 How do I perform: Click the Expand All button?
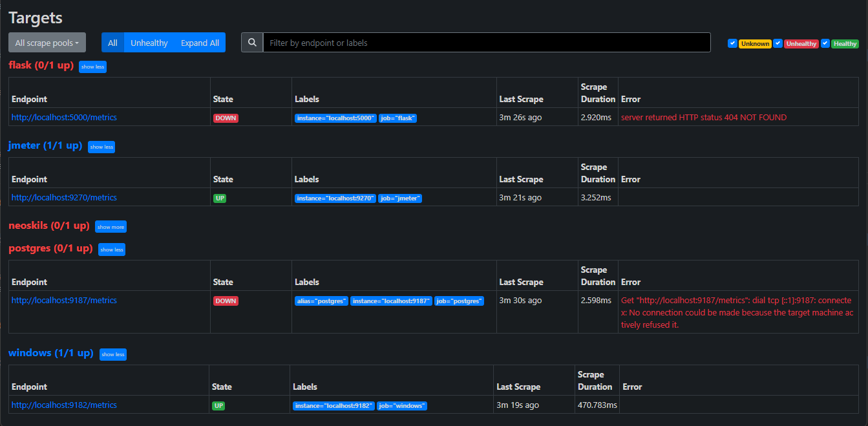click(x=200, y=43)
